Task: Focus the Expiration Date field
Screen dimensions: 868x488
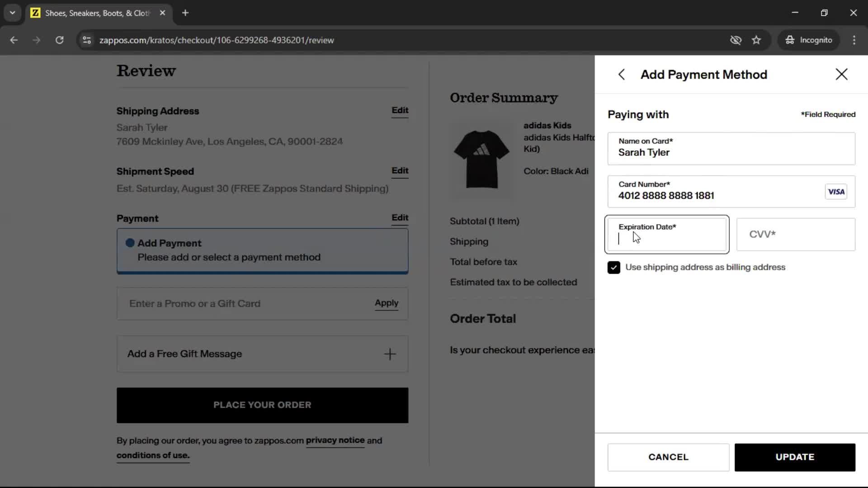Action: coord(667,235)
